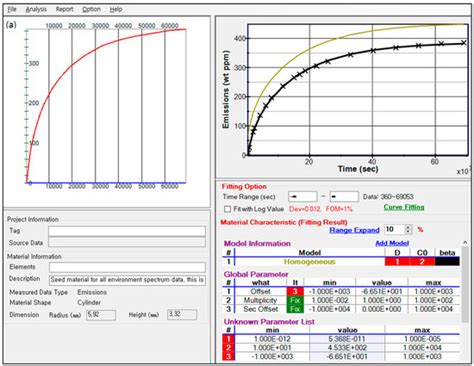474x366 pixels.
Task: Click the Offset value -6.651E+001 in Global Parameter
Action: tap(382, 291)
